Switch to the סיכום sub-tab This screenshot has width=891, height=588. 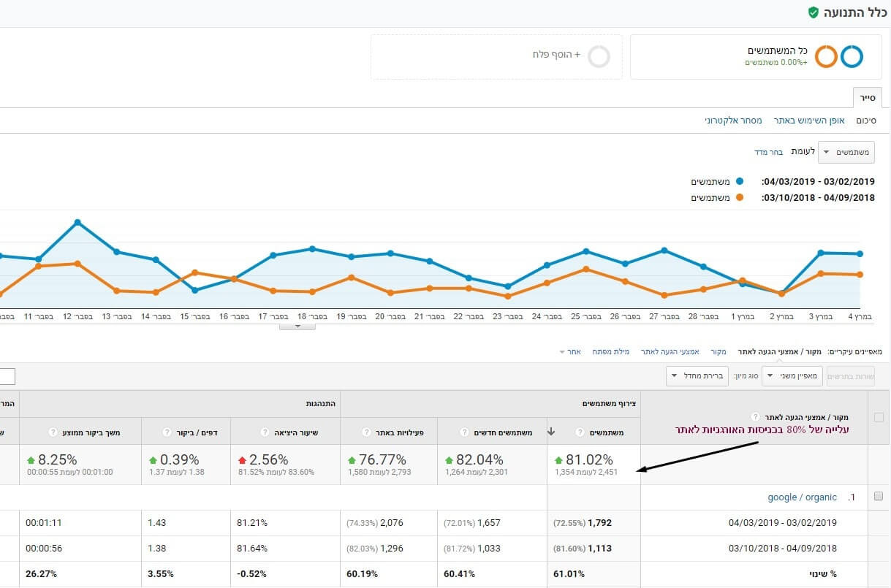point(866,120)
